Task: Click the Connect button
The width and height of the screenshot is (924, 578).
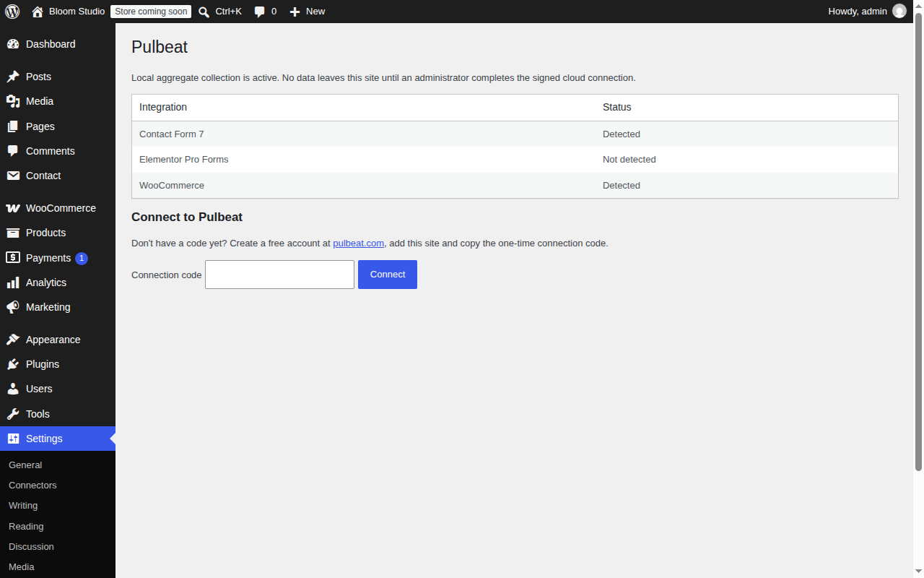Action: tap(388, 275)
